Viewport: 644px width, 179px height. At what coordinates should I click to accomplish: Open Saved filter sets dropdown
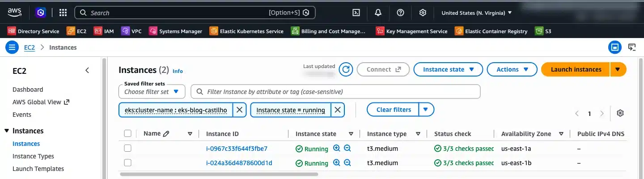[x=152, y=91]
